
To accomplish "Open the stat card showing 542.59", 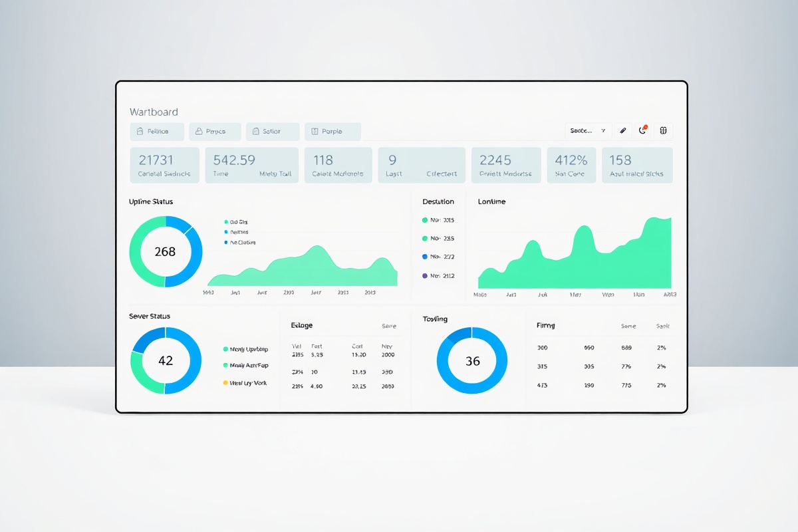I will pos(252,166).
